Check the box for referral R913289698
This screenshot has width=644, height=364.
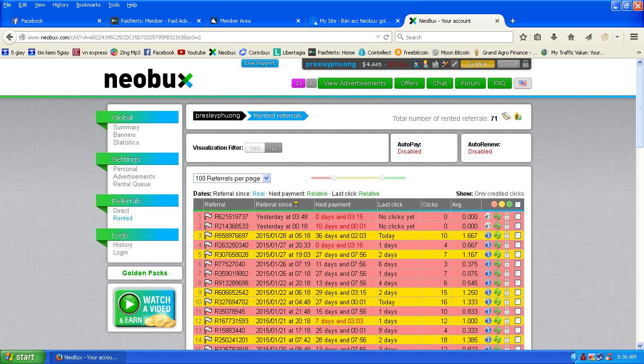click(518, 283)
